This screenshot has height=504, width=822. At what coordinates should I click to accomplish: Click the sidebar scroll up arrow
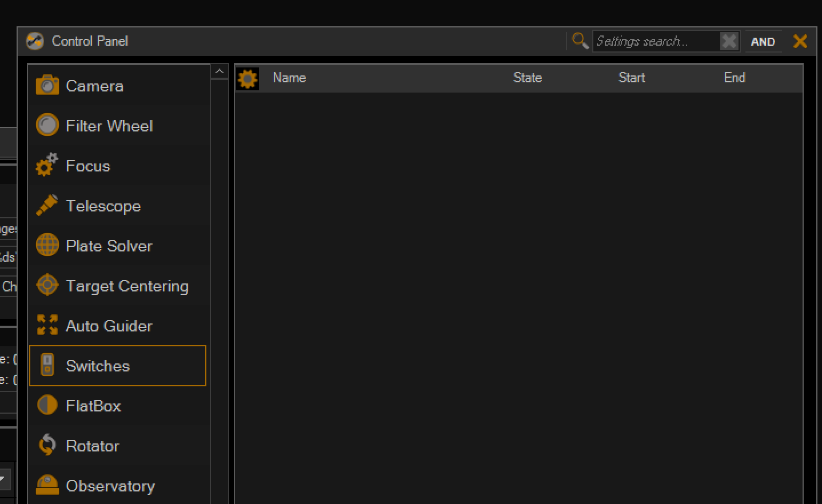point(220,71)
